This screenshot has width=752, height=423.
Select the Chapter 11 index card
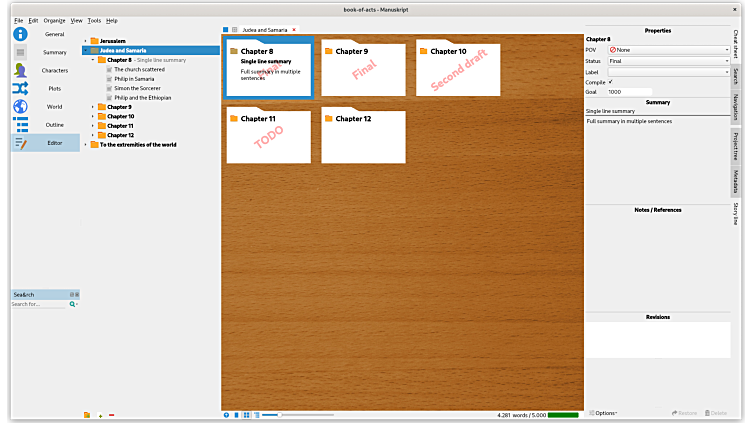(268, 135)
